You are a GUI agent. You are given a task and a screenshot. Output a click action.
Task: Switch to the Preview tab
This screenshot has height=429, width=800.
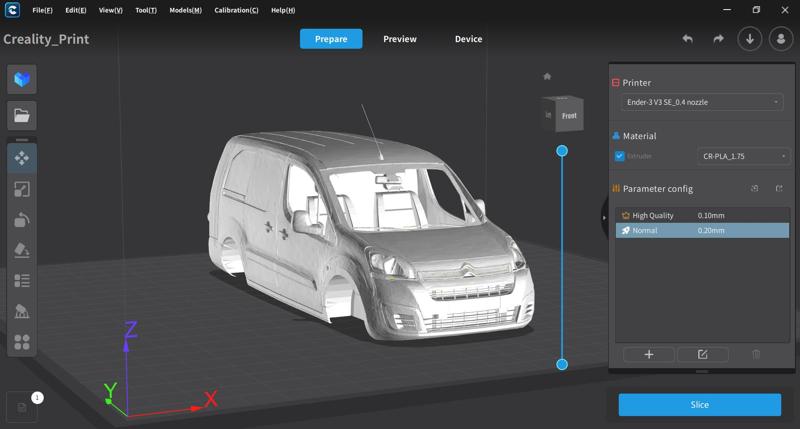click(400, 39)
